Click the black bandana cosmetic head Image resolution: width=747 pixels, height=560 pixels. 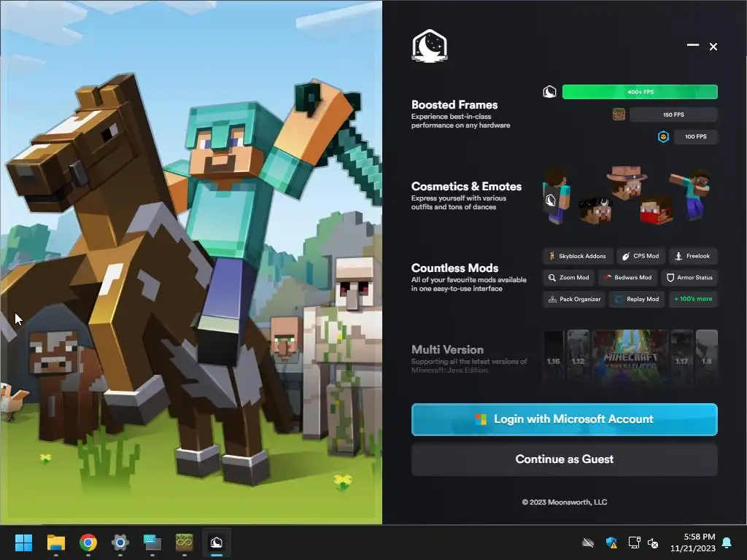click(595, 211)
